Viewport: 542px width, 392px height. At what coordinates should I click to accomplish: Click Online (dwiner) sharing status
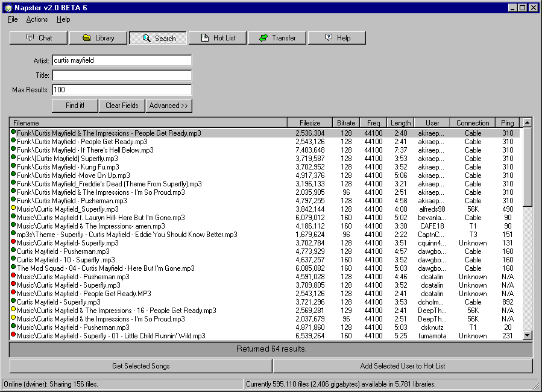(51, 384)
